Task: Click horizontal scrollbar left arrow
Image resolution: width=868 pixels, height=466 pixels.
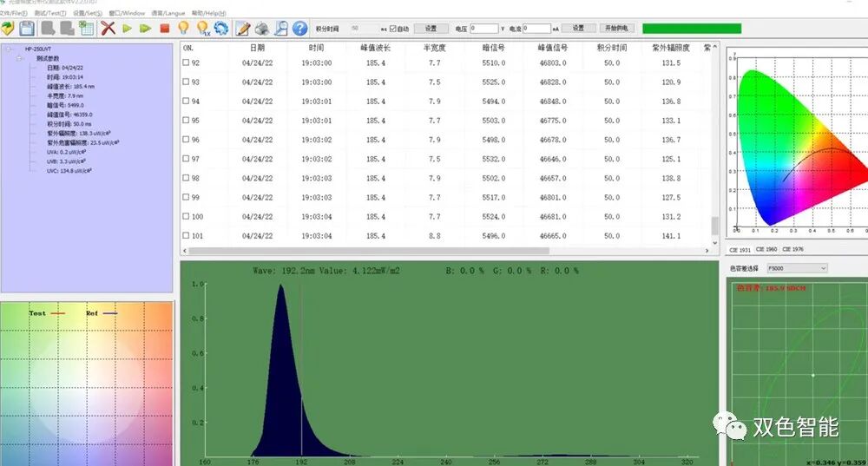Action: (x=185, y=251)
